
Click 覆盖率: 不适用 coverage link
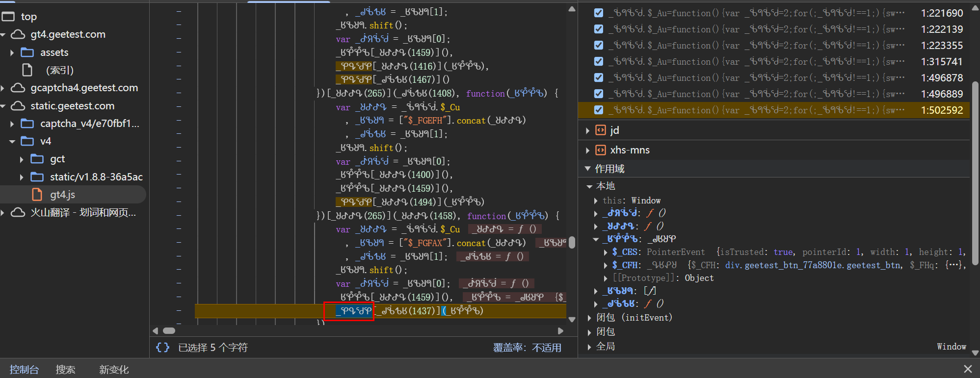[527, 348]
